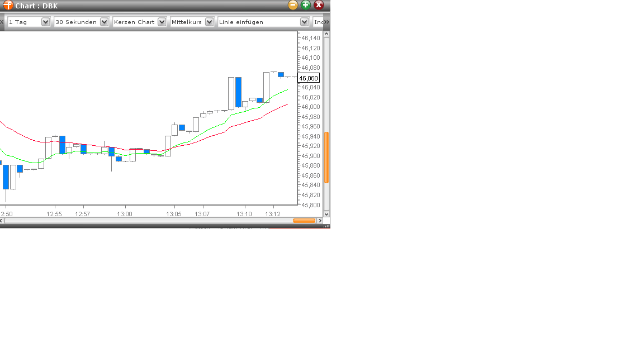Click the horizontal scrollbar right arrow
This screenshot has height=362, width=644.
pyautogui.click(x=320, y=221)
